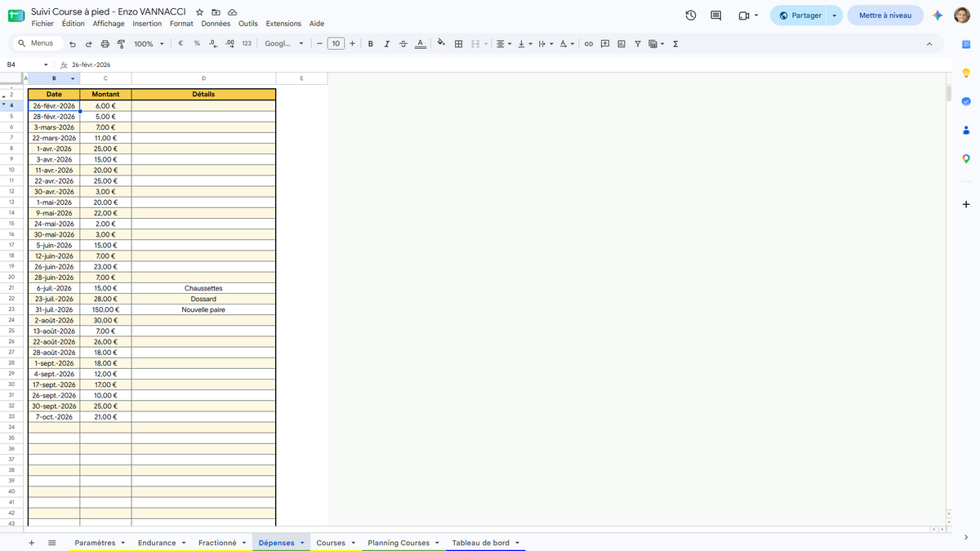Show all comments
Screen dimensions: 980x551
pyautogui.click(x=716, y=16)
